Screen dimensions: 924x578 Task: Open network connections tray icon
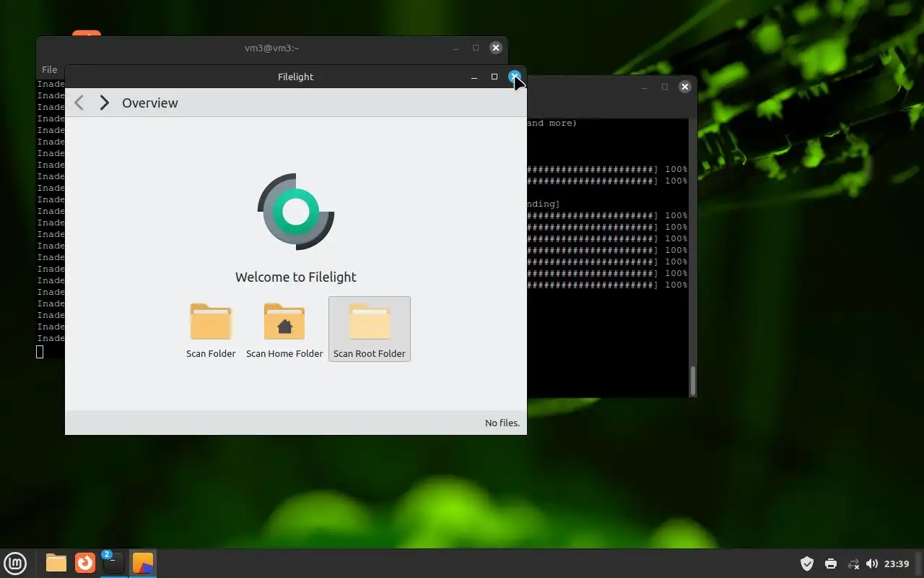click(853, 564)
